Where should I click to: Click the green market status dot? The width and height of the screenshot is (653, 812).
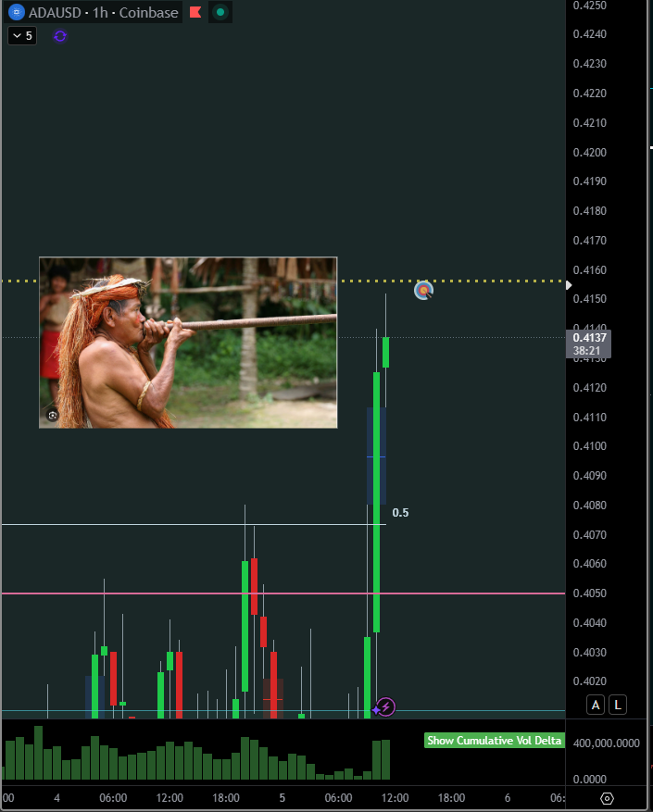coord(220,12)
